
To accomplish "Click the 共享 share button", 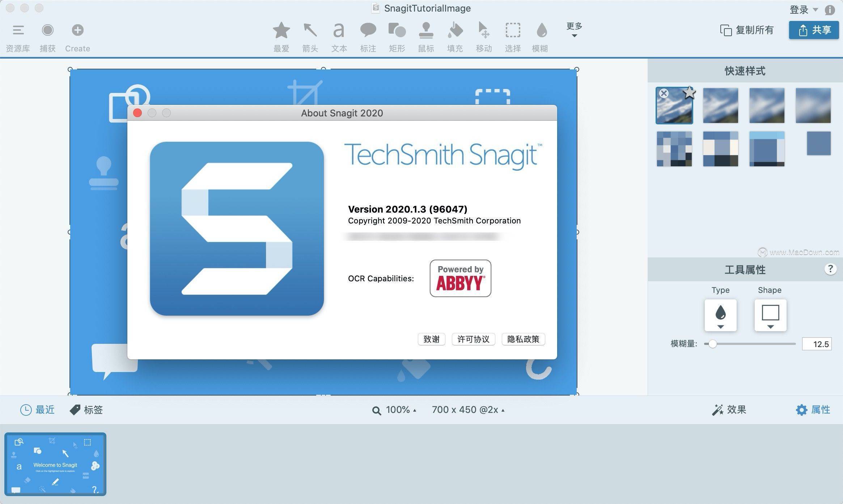I will click(x=814, y=30).
